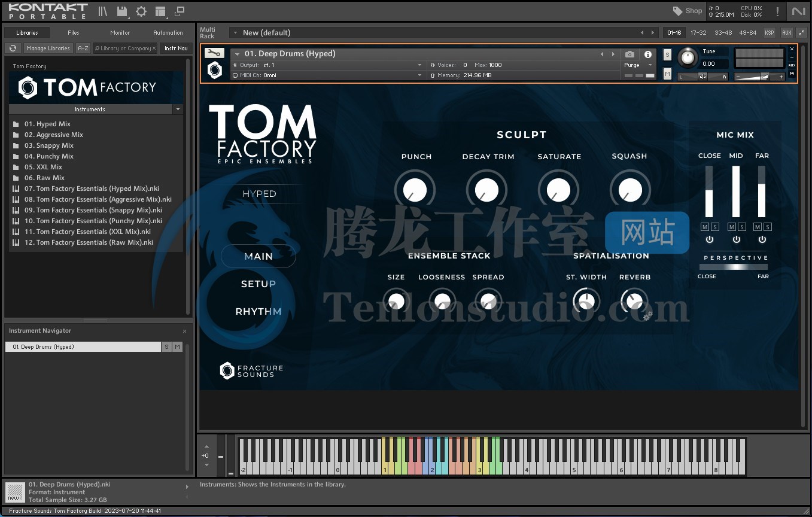Open the options gear icon

pyautogui.click(x=141, y=11)
